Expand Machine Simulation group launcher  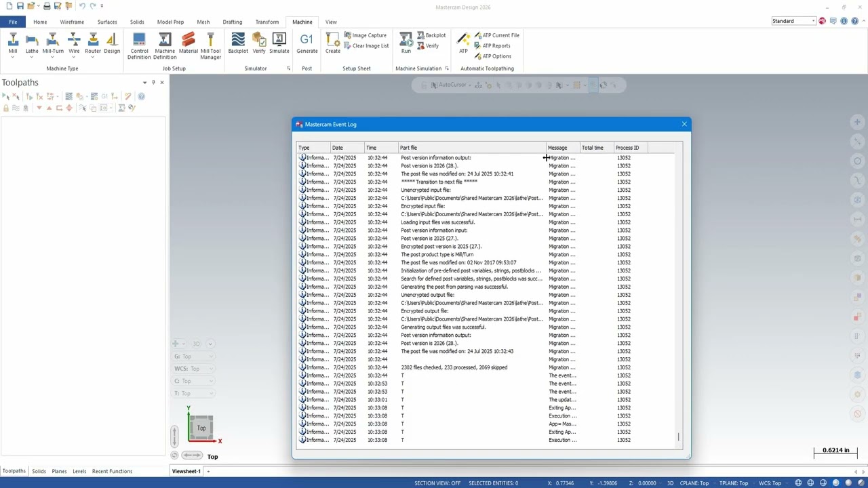click(x=446, y=68)
